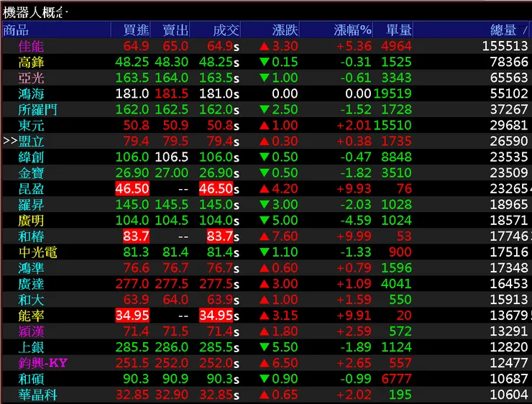Image resolution: width=532 pixels, height=404 pixels.
Task: Click 中光電's single volume 900
Action: click(400, 252)
